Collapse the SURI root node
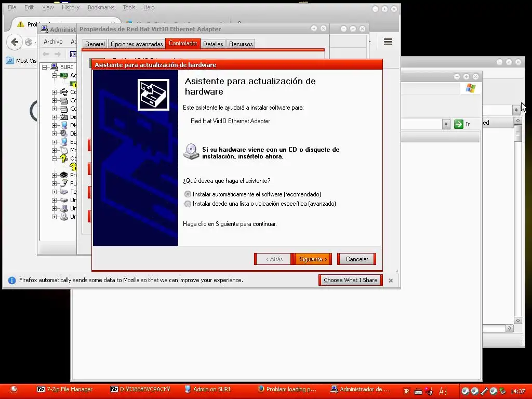 click(45, 67)
